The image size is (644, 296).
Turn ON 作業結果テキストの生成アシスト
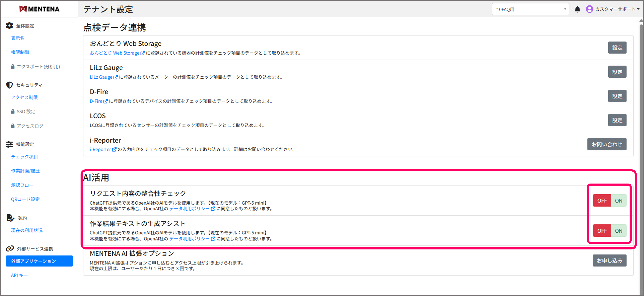point(618,231)
